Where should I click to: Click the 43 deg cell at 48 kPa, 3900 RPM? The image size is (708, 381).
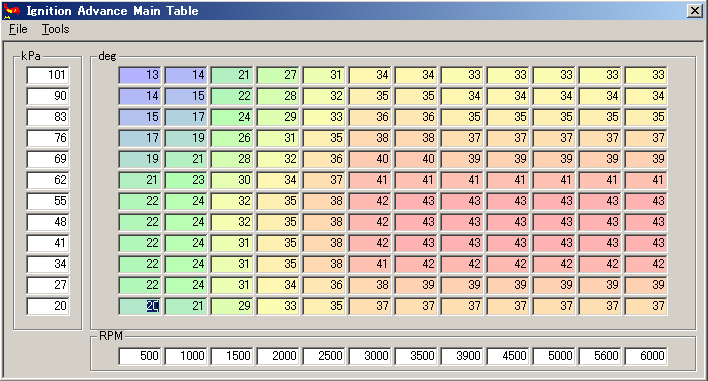point(462,222)
